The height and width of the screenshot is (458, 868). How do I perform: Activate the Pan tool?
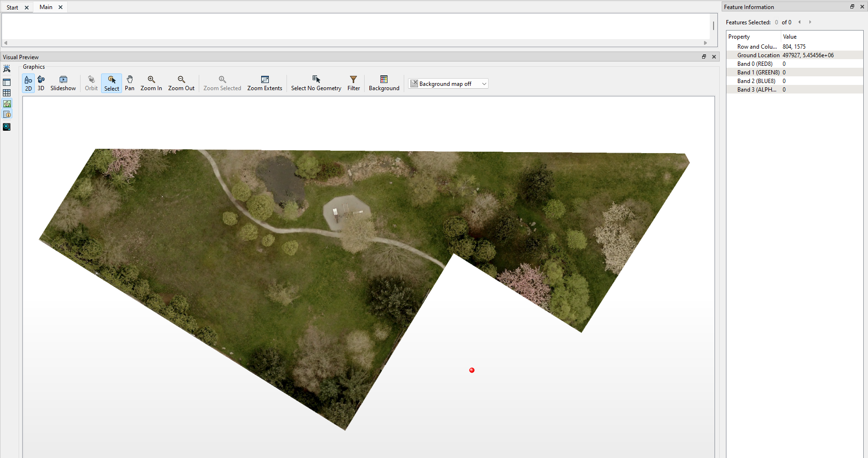(129, 83)
